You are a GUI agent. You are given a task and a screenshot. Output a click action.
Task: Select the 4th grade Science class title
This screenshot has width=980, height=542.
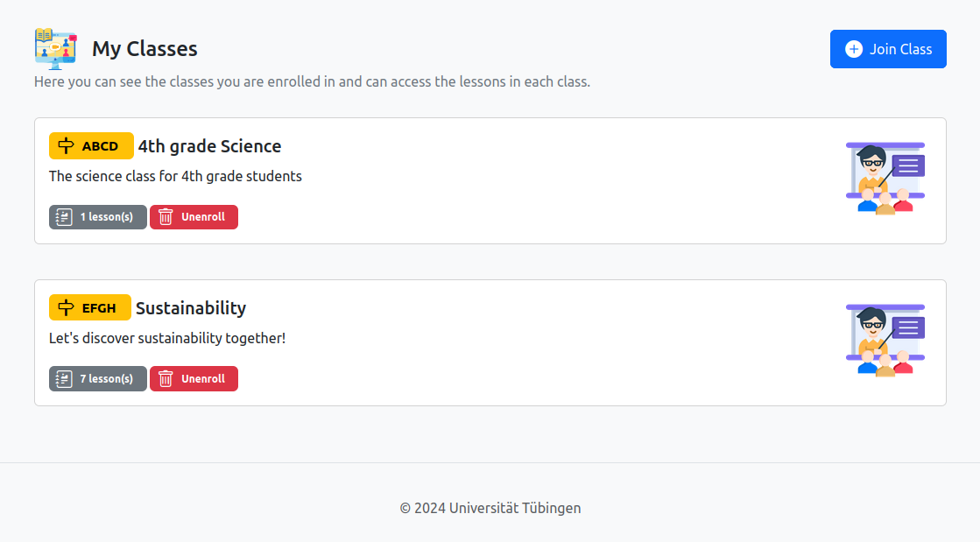[x=209, y=146]
